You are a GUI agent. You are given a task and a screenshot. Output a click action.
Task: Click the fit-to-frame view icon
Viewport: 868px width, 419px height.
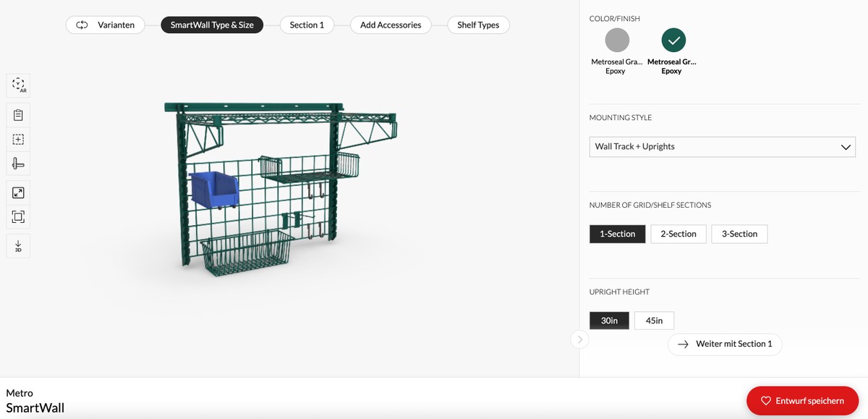(x=19, y=216)
